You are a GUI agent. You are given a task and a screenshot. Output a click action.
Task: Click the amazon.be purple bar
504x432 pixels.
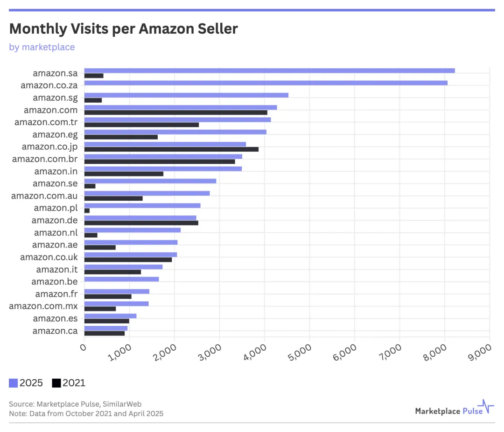pyautogui.click(x=121, y=279)
